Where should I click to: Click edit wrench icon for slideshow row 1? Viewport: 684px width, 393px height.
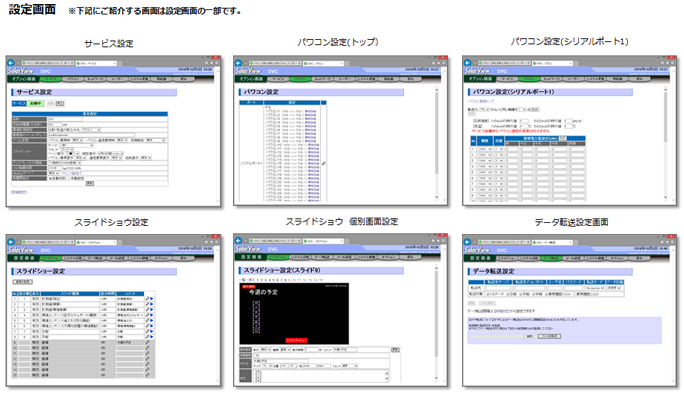147,299
